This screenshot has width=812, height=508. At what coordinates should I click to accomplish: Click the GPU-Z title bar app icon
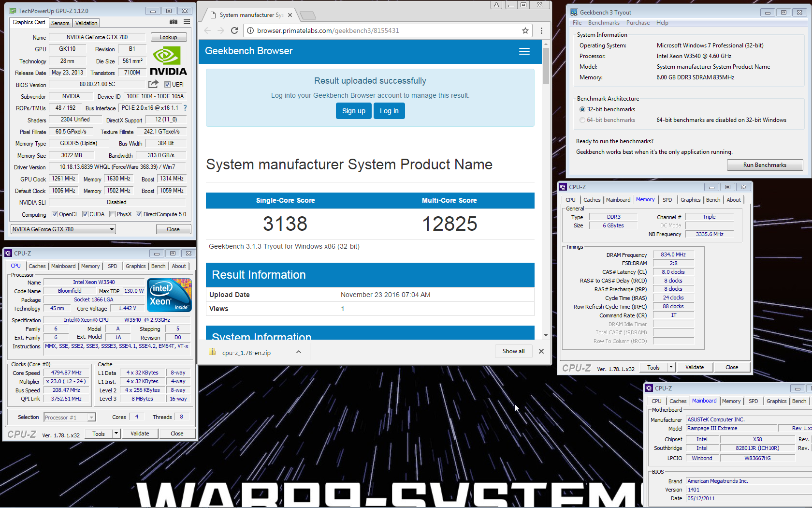coord(13,11)
